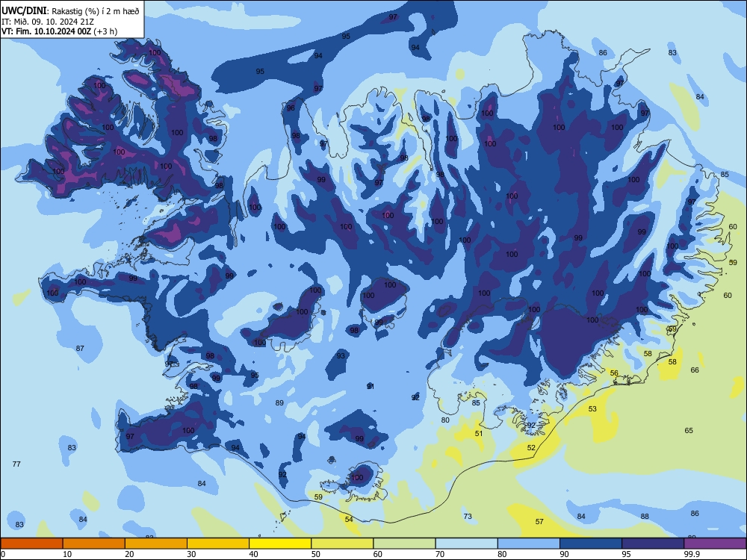
Task: Click the bright yellow 40–50 legend swatch
Action: (280, 544)
